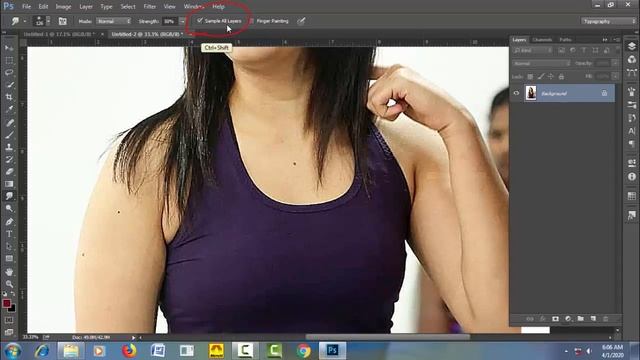Select the Move tool
Screen dimensions: 640x360
coord(9,48)
